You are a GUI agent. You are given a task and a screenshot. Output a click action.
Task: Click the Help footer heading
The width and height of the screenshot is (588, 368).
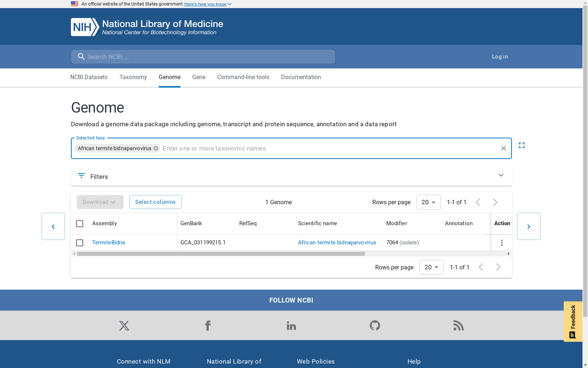414,362
